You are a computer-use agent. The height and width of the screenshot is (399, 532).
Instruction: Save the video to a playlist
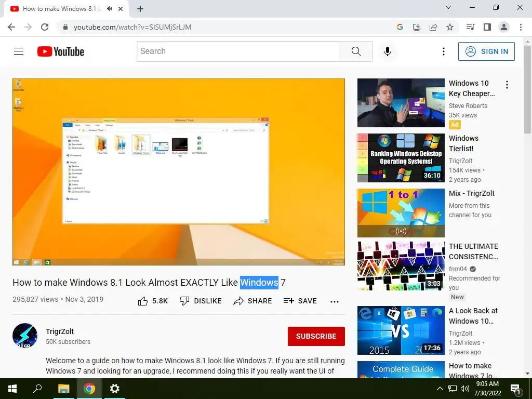pos(300,301)
